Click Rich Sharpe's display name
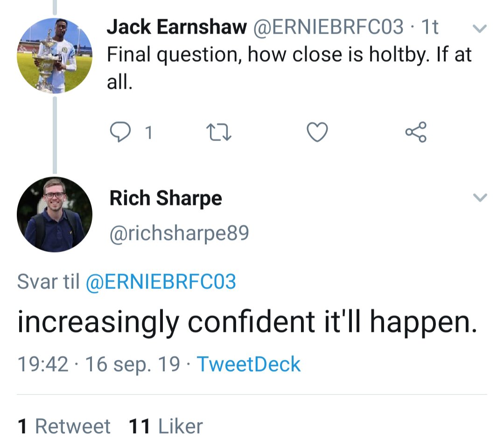 (166, 198)
